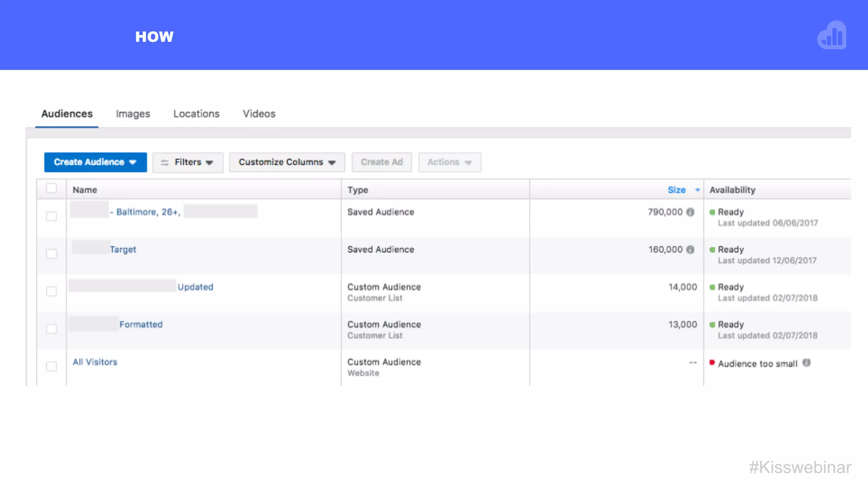Toggle the select-all checkbox in header
The height and width of the screenshot is (488, 868).
pos(51,189)
